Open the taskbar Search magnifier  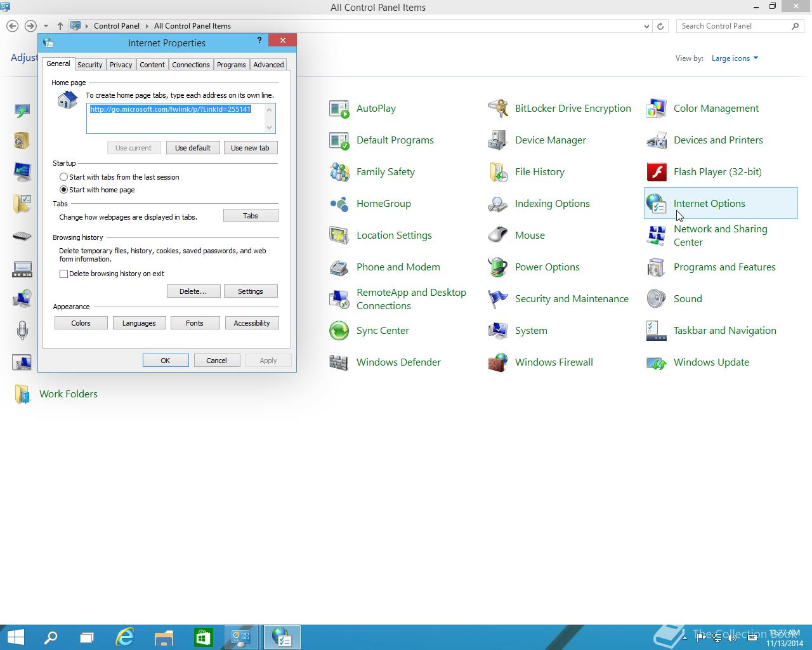tap(51, 637)
